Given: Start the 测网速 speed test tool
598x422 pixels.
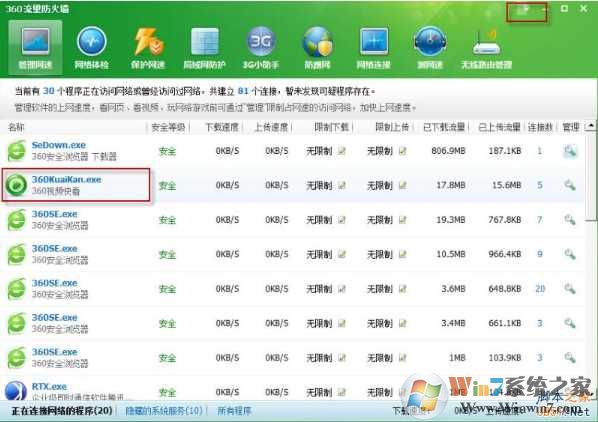Looking at the screenshot, I should click(430, 48).
